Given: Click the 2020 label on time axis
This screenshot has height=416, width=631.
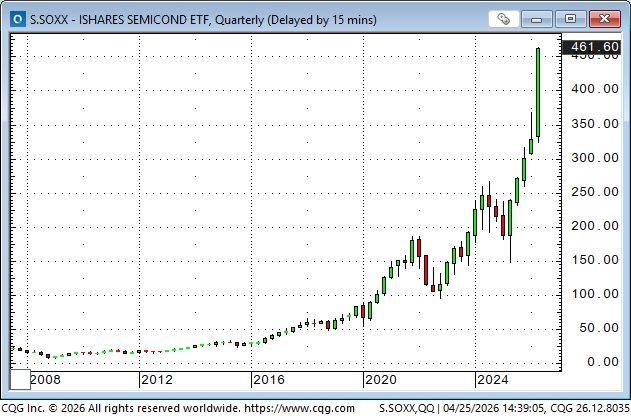Looking at the screenshot, I should (381, 380).
